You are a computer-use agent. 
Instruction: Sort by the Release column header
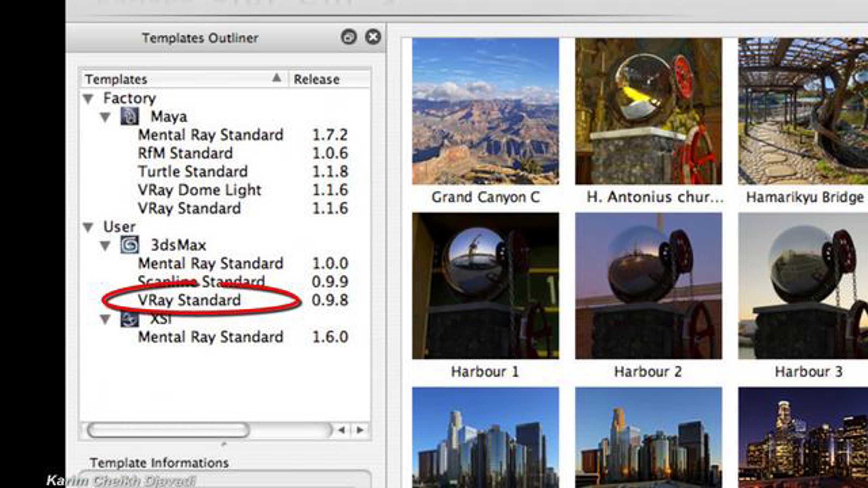[329, 79]
